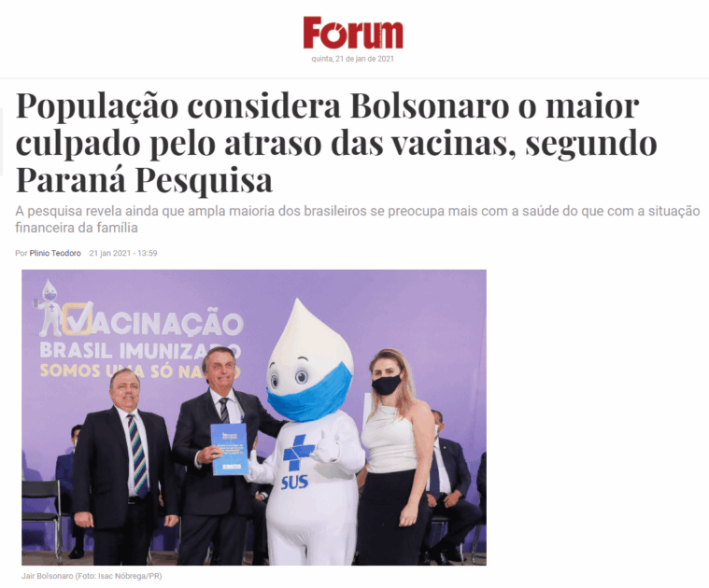
Task: Click the checkmark box icon on the banner
Action: [x=78, y=318]
